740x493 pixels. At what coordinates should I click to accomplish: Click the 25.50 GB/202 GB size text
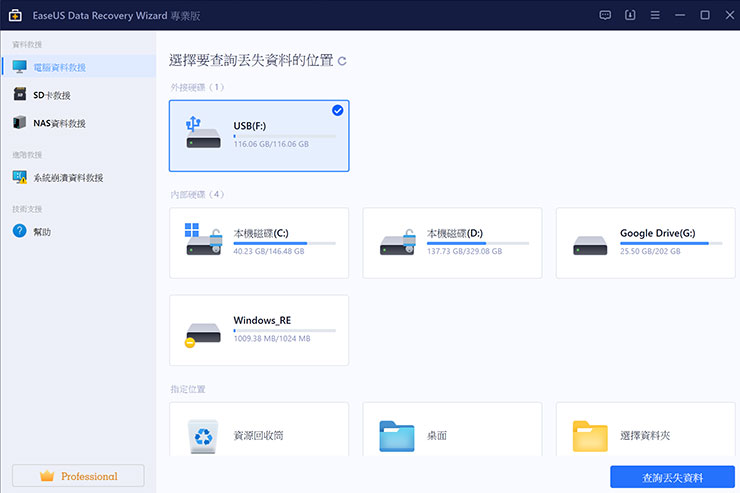point(650,251)
